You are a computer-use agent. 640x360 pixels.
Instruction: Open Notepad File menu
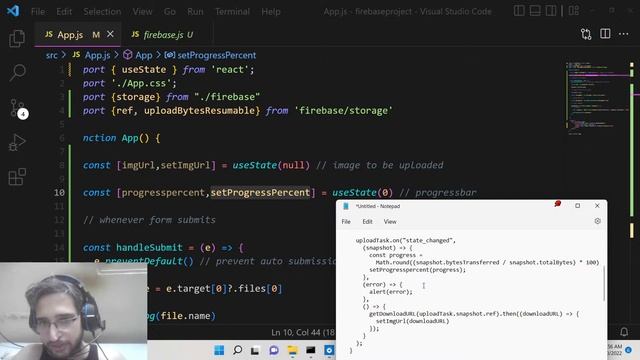[x=346, y=222]
